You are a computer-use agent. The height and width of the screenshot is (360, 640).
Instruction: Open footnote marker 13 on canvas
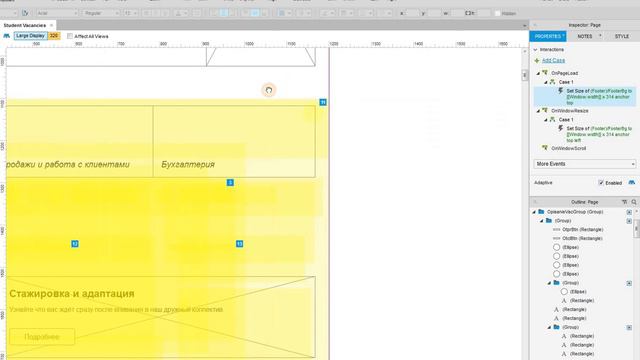[x=240, y=244]
